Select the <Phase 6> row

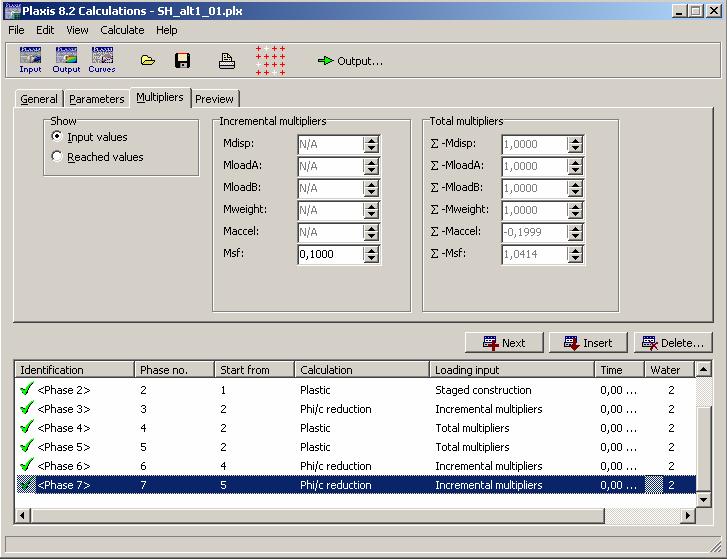pos(355,465)
